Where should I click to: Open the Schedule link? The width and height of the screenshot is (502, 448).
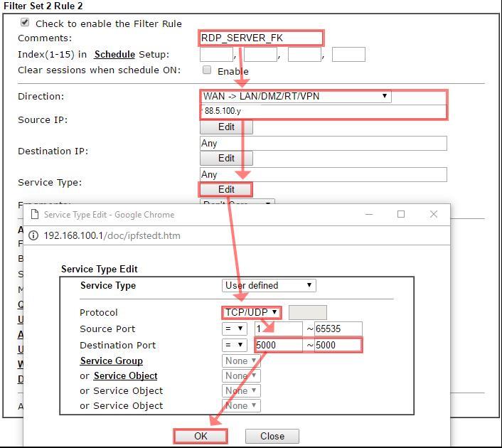pyautogui.click(x=114, y=54)
